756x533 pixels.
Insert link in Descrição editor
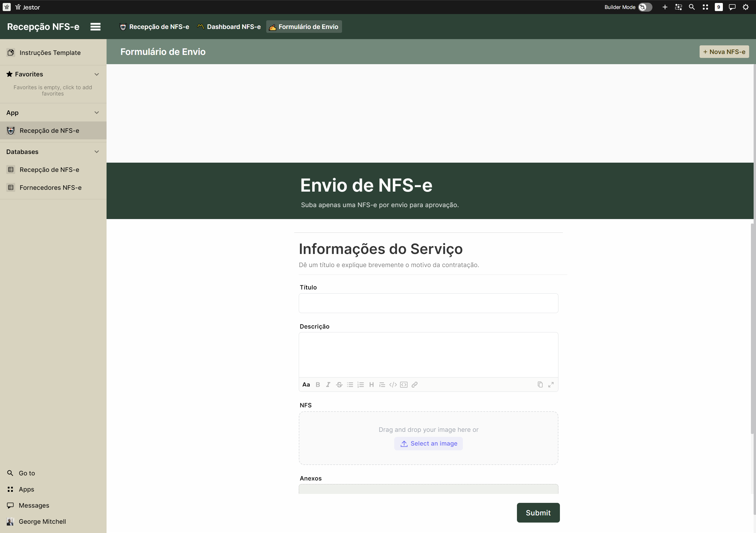point(415,384)
